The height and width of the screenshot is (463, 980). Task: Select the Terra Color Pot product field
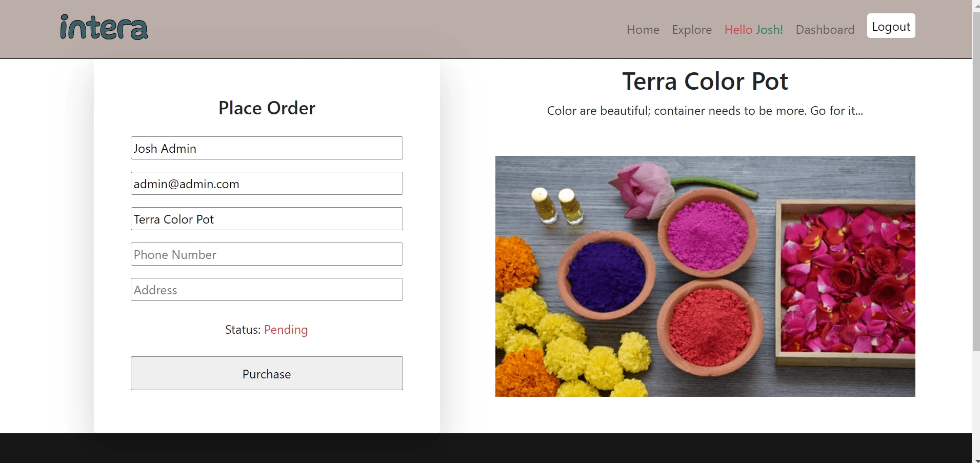click(x=267, y=219)
